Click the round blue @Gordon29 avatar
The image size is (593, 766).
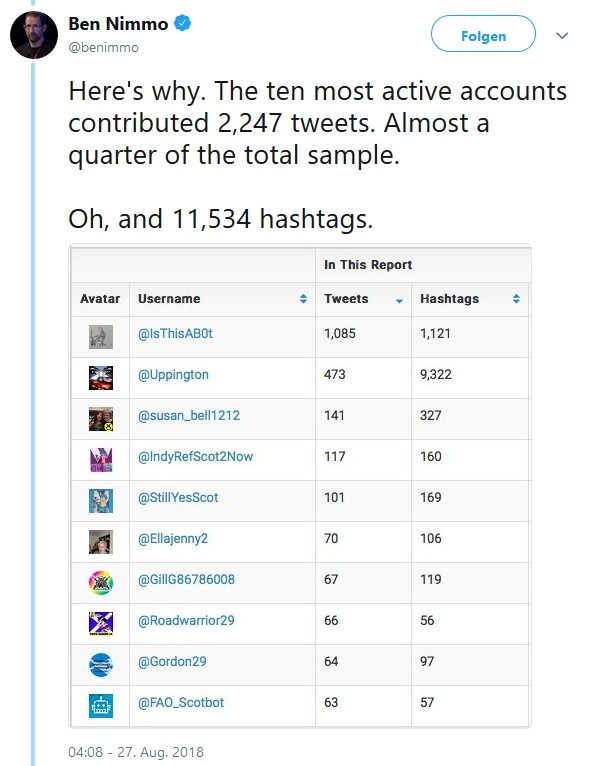pyautogui.click(x=101, y=665)
